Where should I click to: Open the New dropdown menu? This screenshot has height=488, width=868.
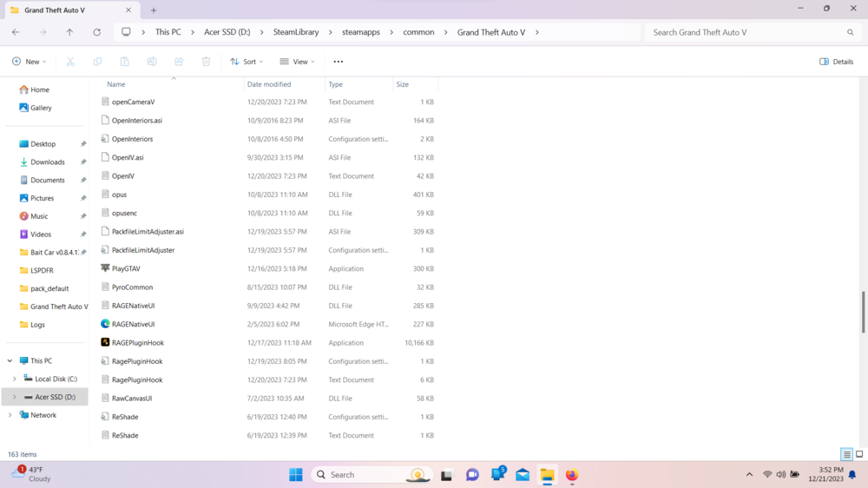30,62
